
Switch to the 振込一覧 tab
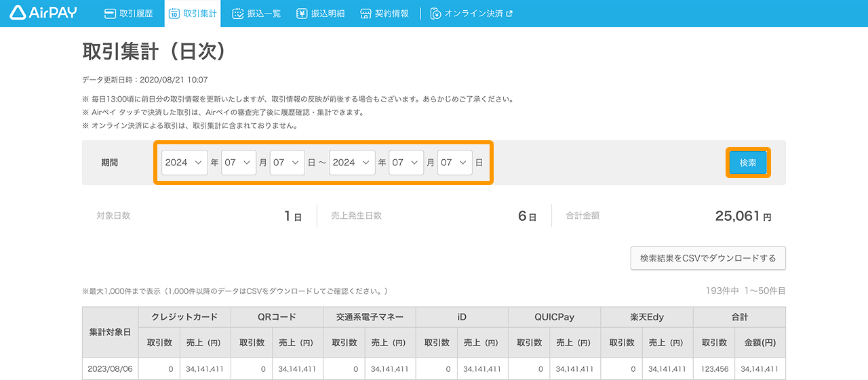coord(256,14)
